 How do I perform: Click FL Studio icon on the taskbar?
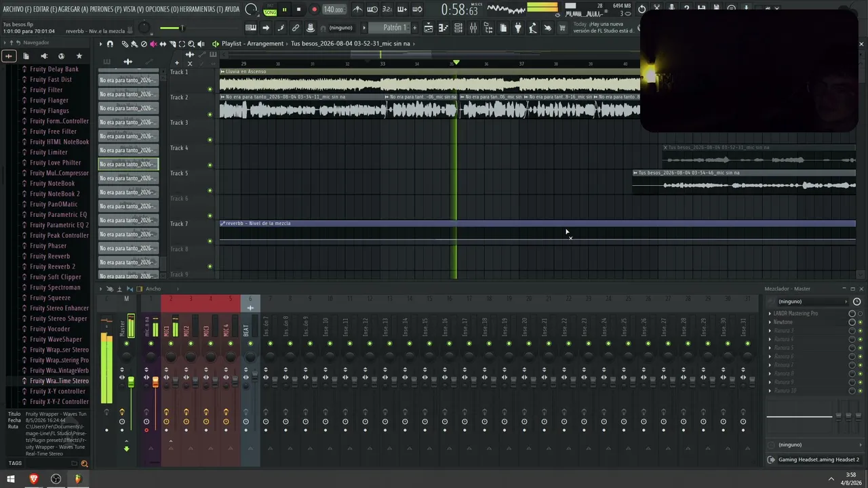click(77, 479)
